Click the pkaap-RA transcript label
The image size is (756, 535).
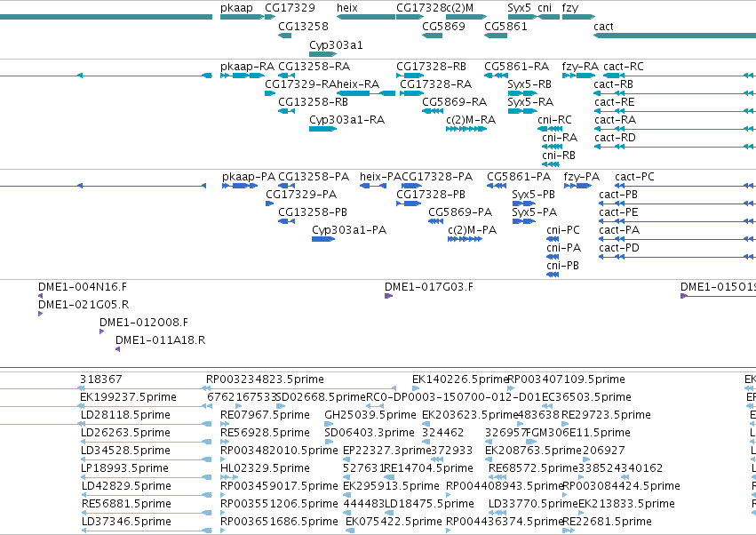pos(247,67)
